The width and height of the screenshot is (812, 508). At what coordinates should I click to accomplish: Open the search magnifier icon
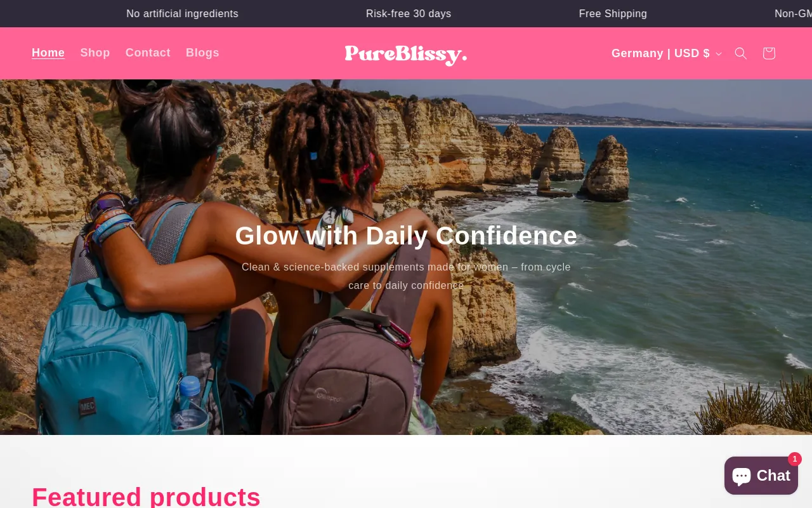pos(741,53)
